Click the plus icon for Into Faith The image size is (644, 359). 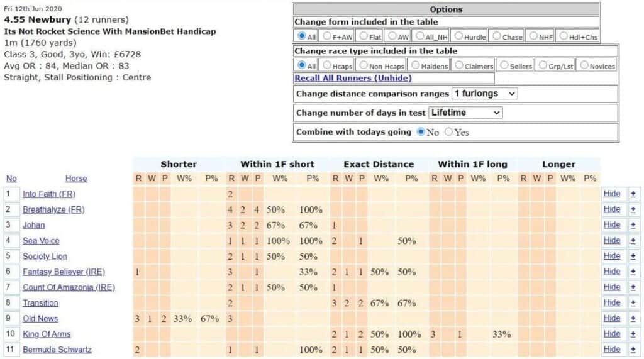pos(633,194)
